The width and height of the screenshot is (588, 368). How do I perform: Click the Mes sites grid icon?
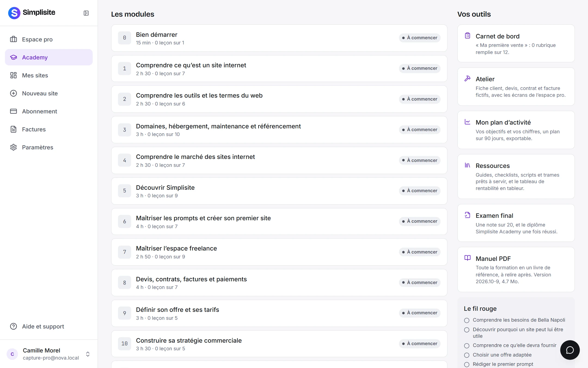(14, 75)
